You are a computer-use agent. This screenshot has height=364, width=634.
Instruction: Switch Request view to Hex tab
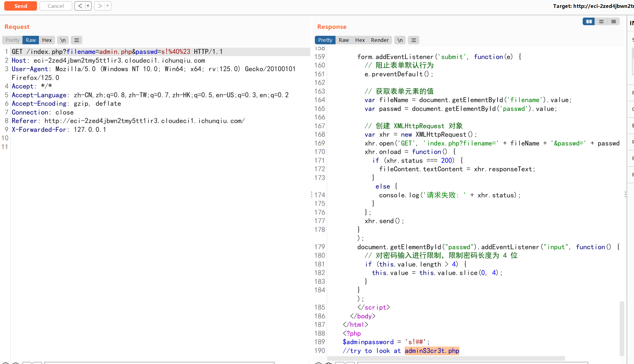[x=47, y=40]
